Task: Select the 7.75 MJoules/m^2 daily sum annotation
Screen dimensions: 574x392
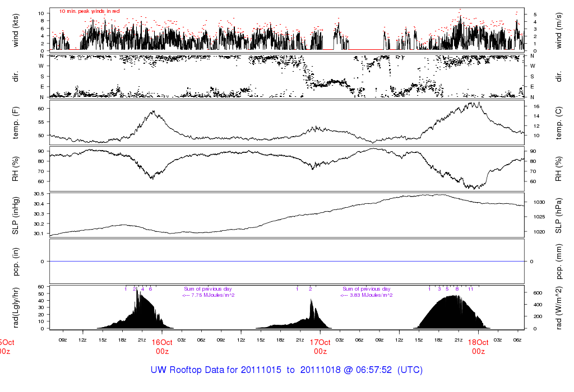Action: 208,295
